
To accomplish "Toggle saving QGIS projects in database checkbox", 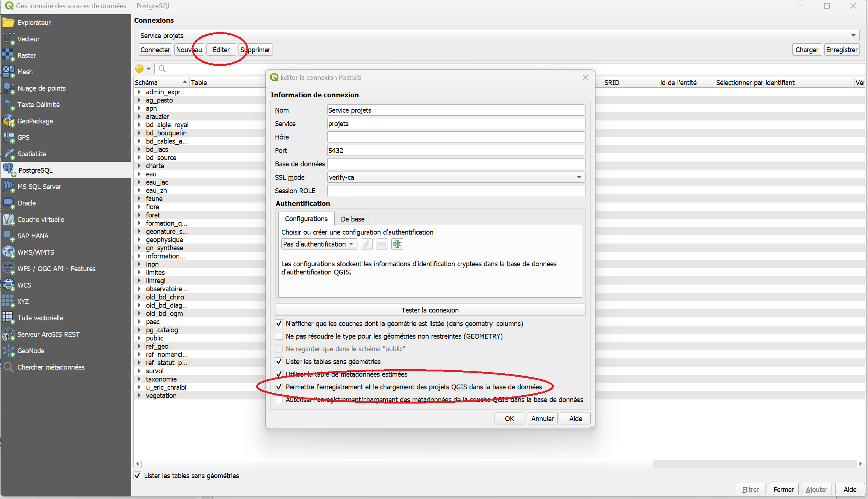I will 279,387.
